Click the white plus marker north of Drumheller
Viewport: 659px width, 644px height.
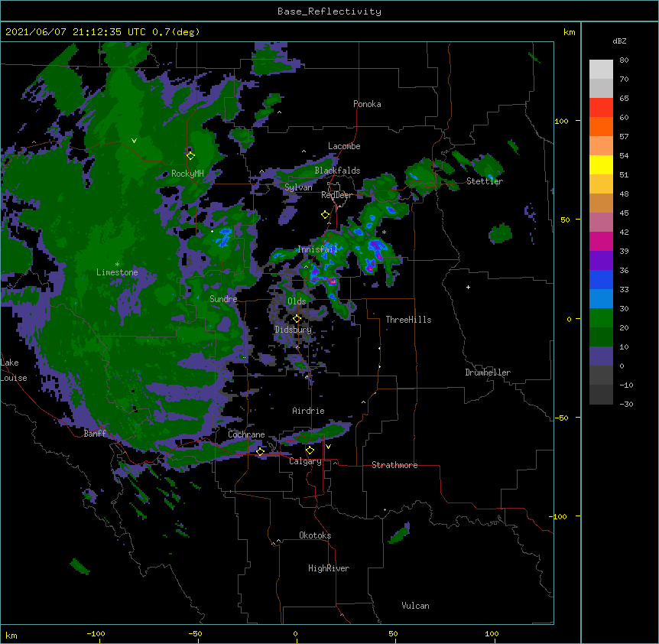pos(468,287)
